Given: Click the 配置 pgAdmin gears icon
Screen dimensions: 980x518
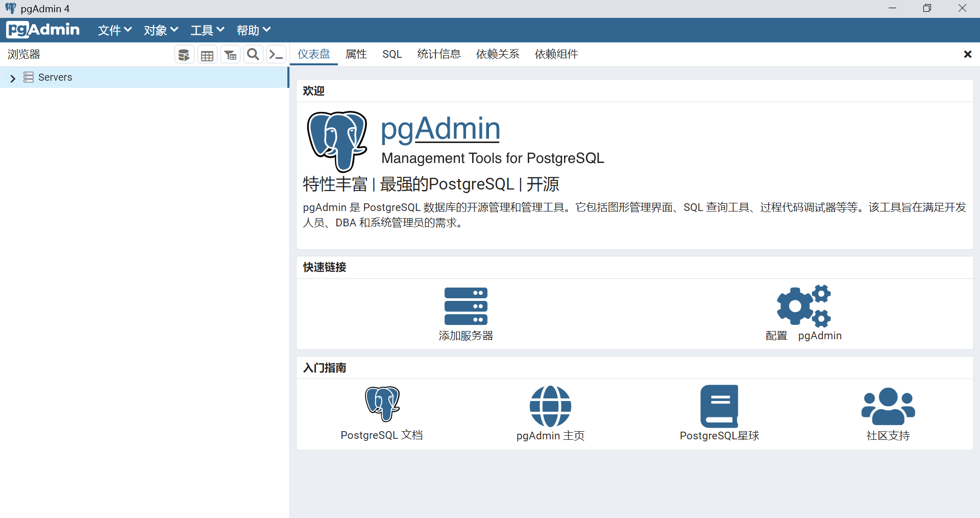Looking at the screenshot, I should pos(804,306).
